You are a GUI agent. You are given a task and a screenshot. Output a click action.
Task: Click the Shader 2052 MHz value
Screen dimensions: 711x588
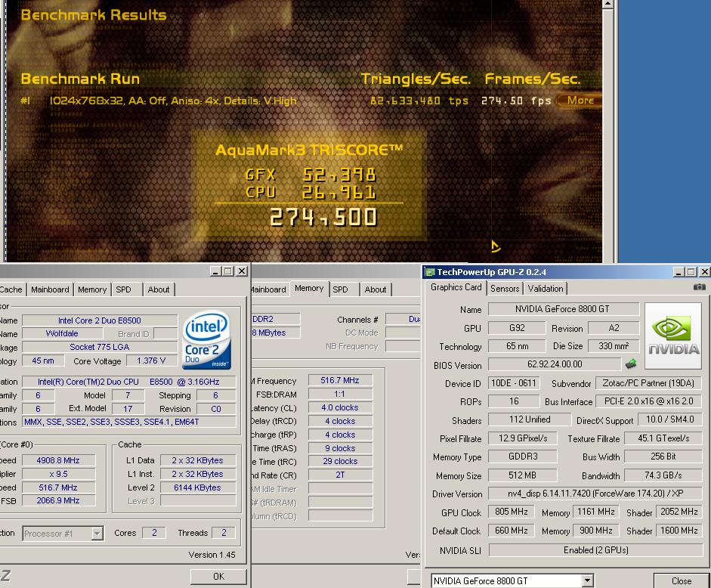[x=679, y=512]
